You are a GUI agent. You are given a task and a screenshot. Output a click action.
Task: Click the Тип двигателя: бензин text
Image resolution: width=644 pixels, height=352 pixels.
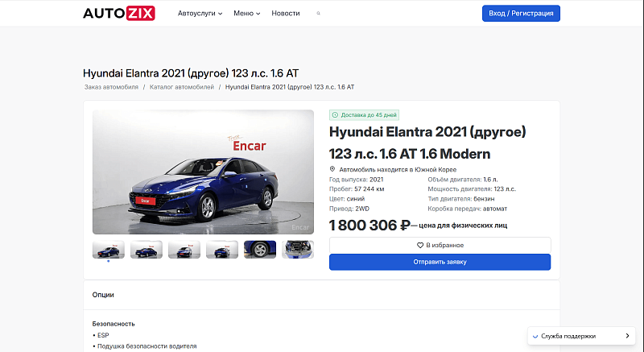[x=460, y=199]
